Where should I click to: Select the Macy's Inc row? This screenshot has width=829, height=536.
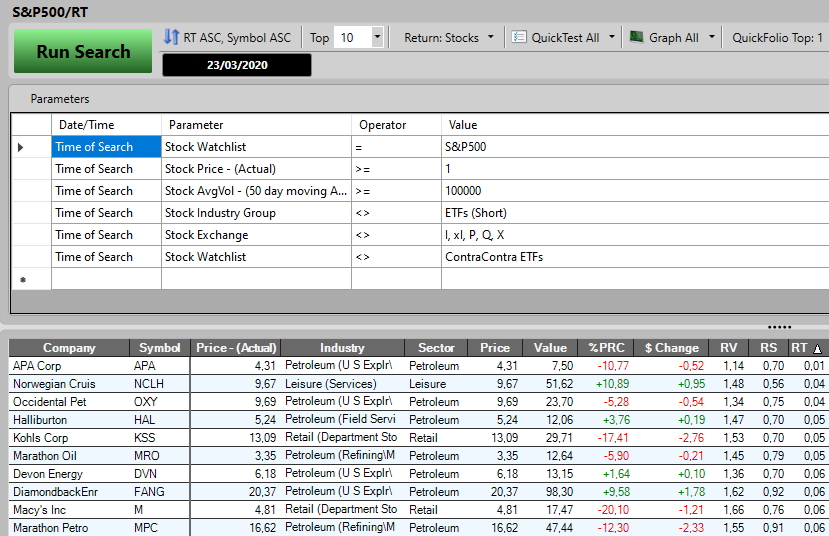pyautogui.click(x=419, y=510)
